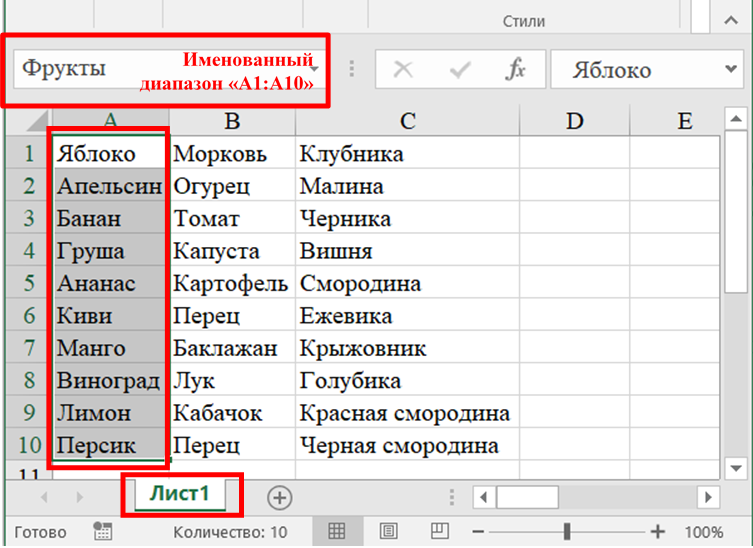Image resolution: width=753 pixels, height=548 pixels.
Task: Open the Insert Function fx dialog
Action: (x=515, y=69)
